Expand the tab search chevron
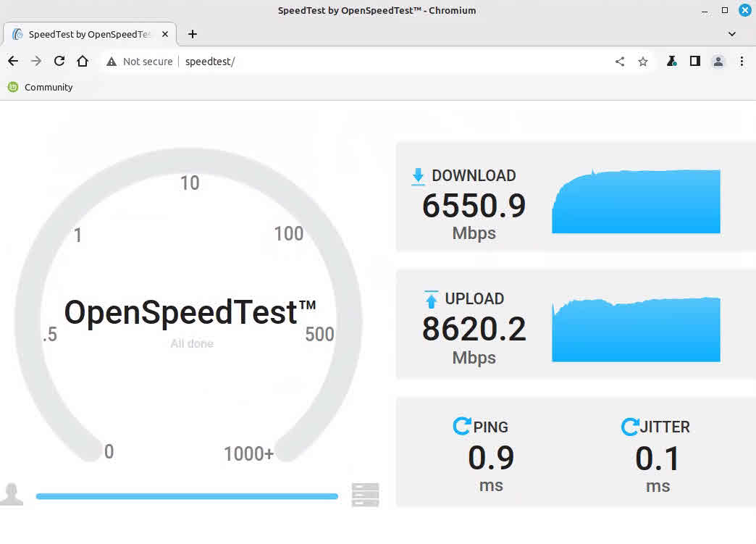The height and width of the screenshot is (544, 756). pyautogui.click(x=731, y=34)
